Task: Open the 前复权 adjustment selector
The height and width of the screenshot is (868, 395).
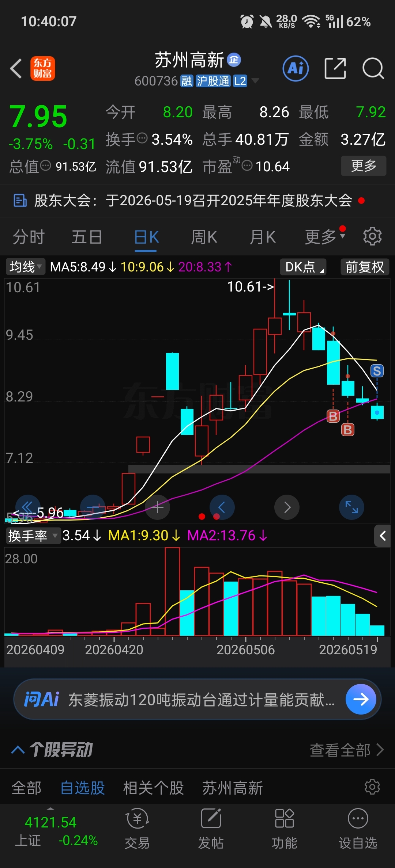Action: click(365, 267)
